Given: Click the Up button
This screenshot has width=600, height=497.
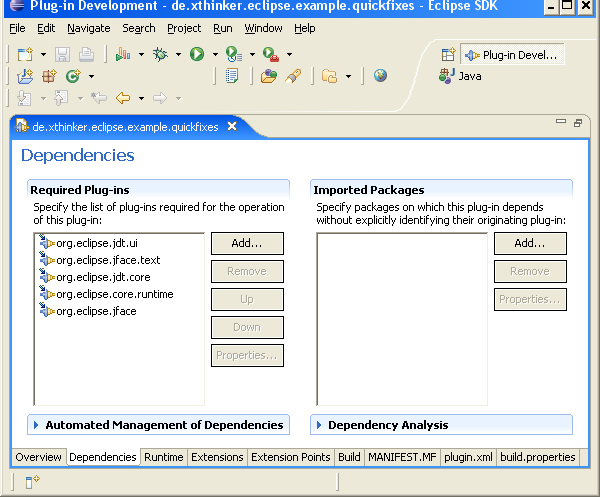Looking at the screenshot, I should click(247, 299).
